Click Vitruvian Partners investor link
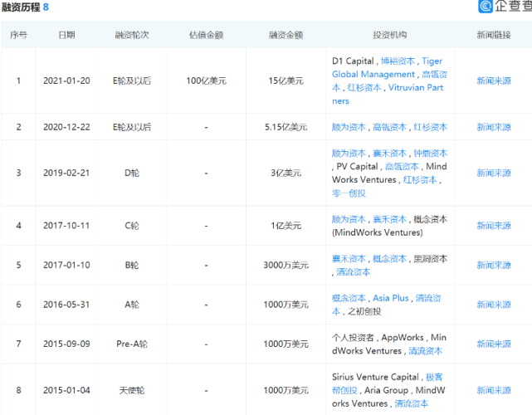This screenshot has width=532, height=415. 388,95
